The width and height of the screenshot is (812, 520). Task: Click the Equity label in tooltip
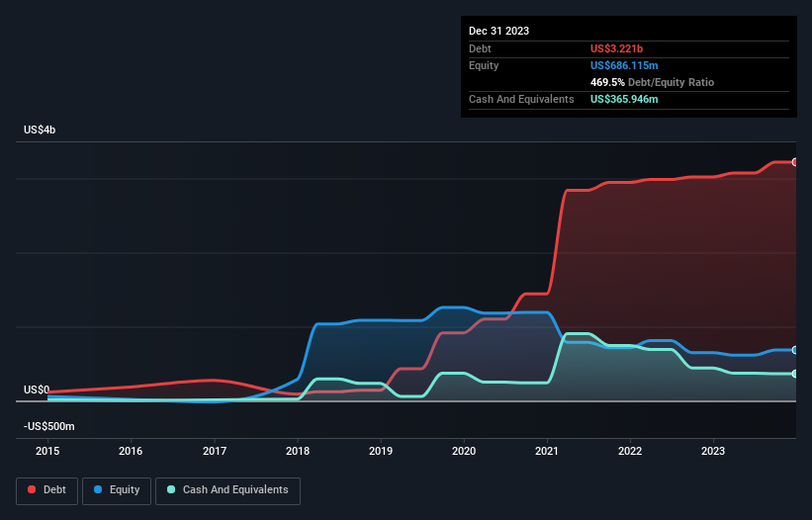click(484, 65)
